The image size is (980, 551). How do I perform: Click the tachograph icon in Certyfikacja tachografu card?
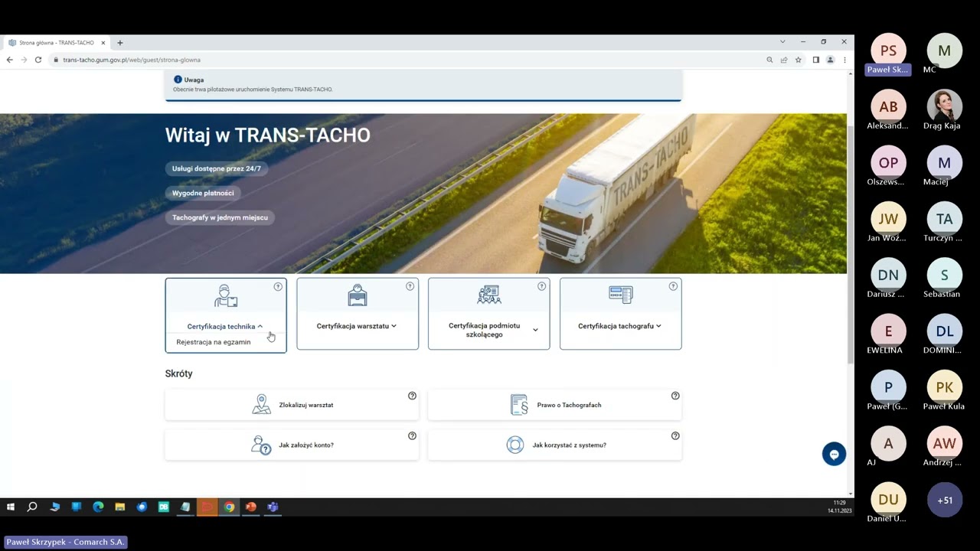coord(621,295)
